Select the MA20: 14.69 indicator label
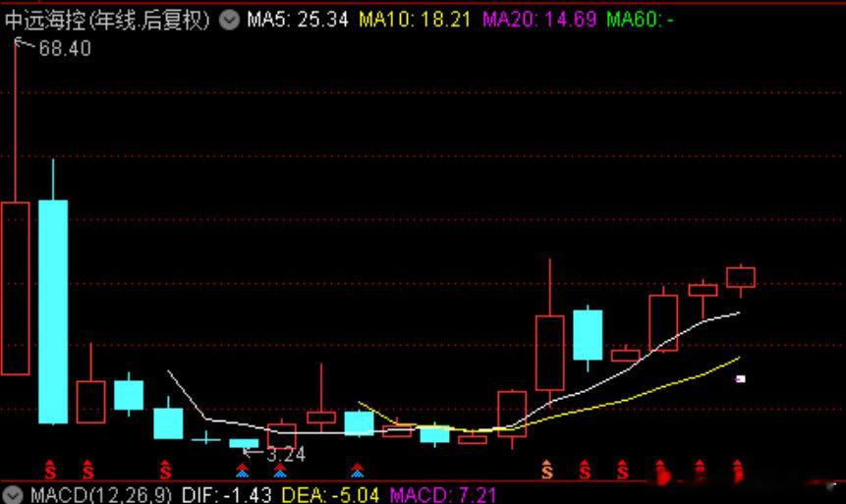 point(539,20)
